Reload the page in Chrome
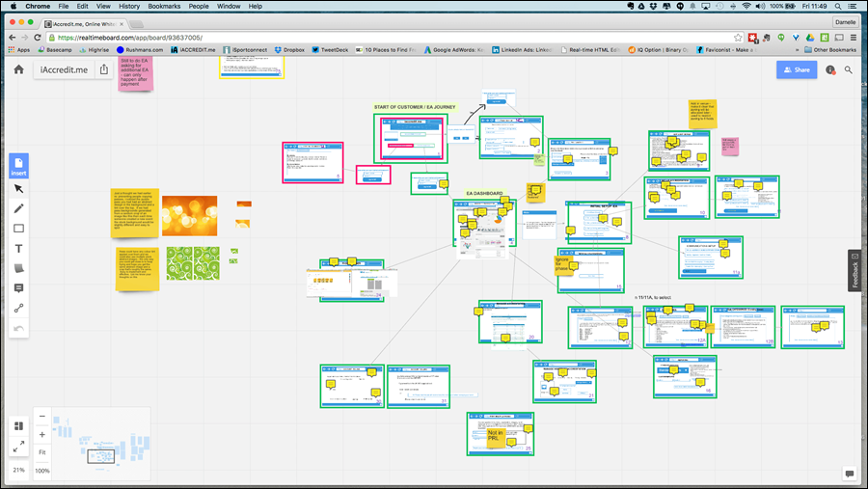The height and width of the screenshot is (489, 868). [37, 38]
